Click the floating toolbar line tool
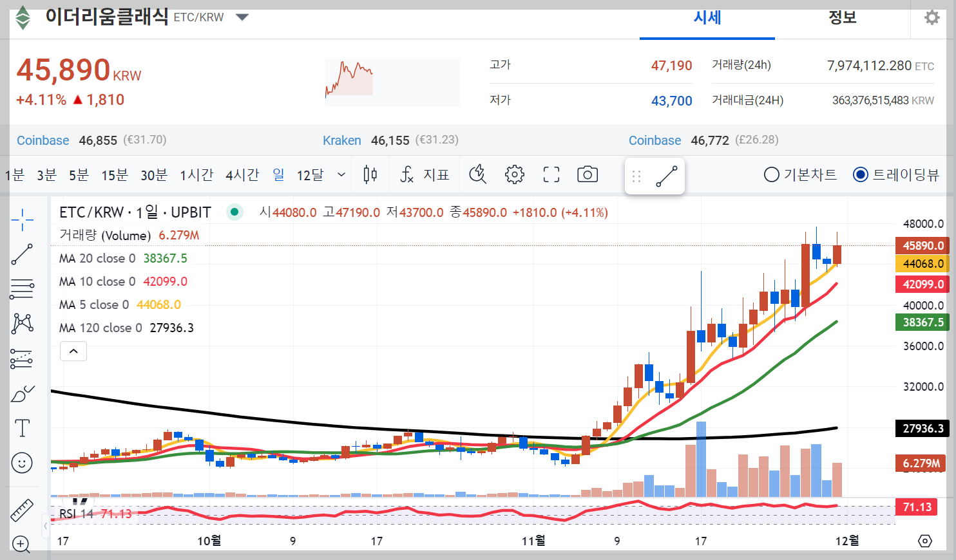This screenshot has height=560, width=956. click(667, 176)
